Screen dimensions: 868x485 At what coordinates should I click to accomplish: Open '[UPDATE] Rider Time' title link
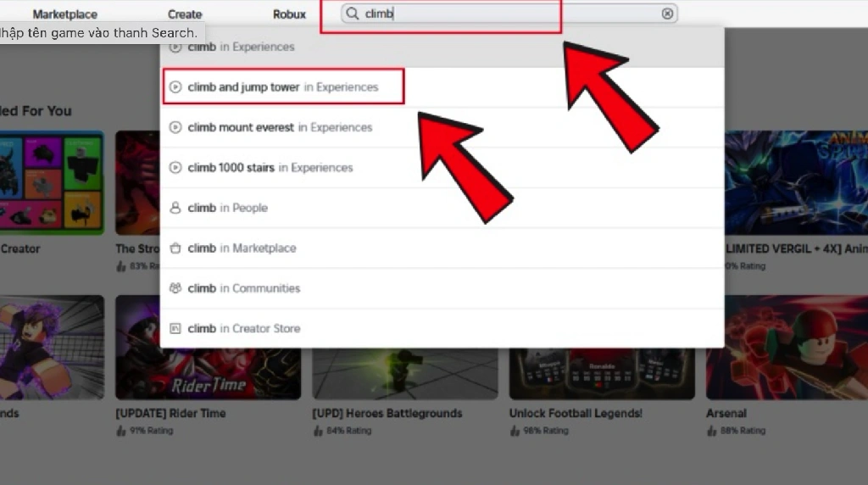pyautogui.click(x=170, y=413)
